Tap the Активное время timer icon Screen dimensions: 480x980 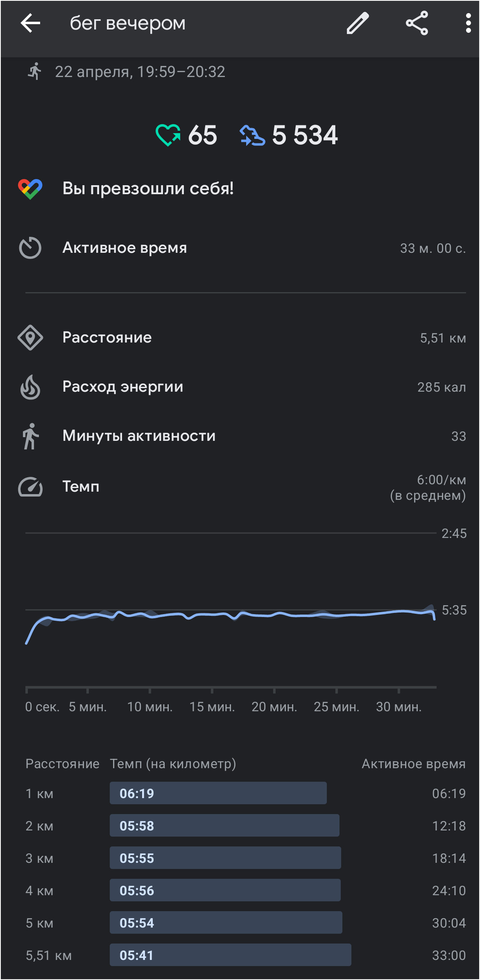coord(30,248)
